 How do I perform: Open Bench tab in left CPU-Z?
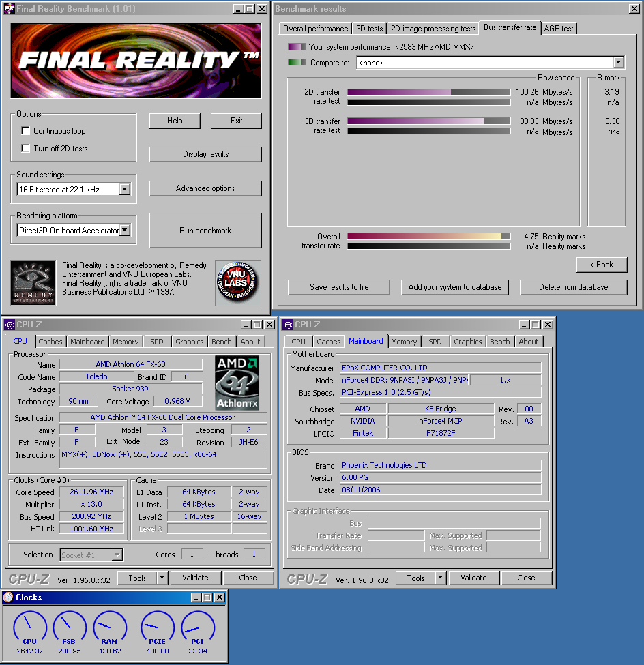pos(222,342)
